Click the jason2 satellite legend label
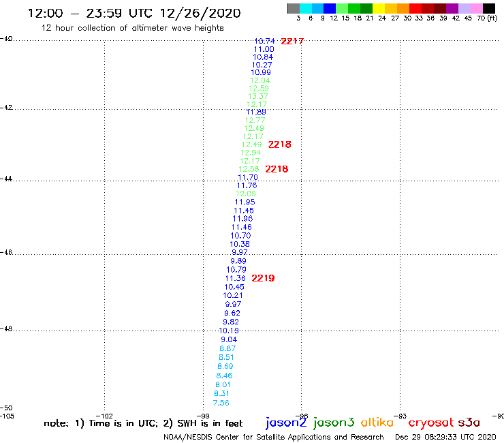Viewport: 504px width, 443px height. pyautogui.click(x=286, y=423)
